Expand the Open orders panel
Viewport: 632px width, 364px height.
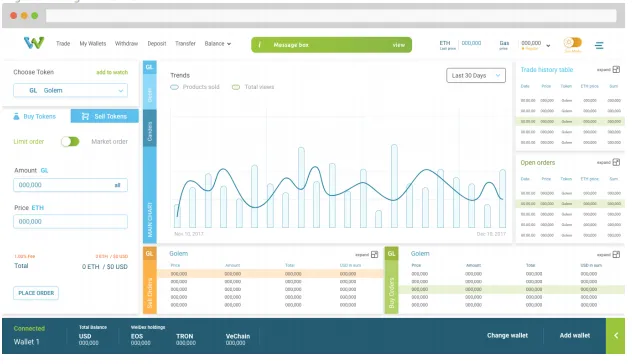616,162
